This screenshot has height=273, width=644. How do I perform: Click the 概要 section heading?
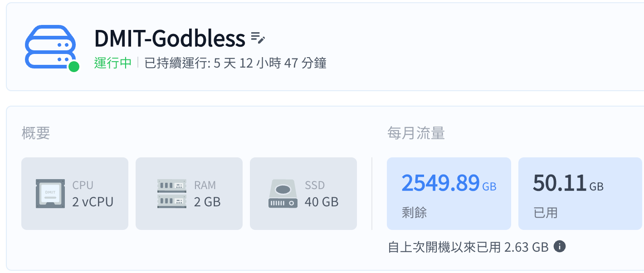[36, 133]
